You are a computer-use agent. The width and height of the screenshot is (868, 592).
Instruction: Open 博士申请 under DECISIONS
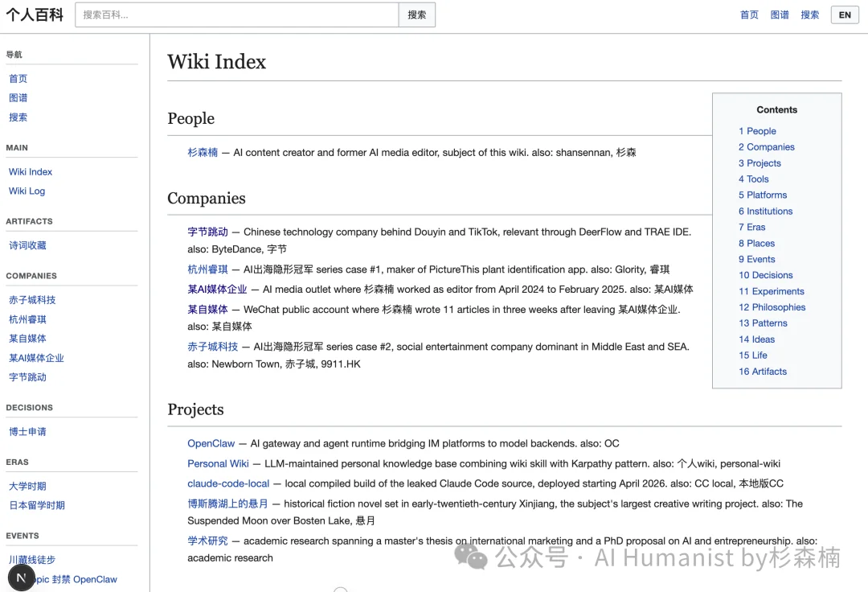pyautogui.click(x=27, y=432)
